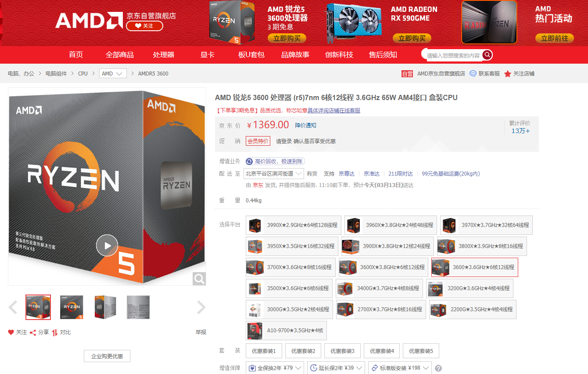
Task: Click 立即前往 under AMD 热门活动
Action: (x=555, y=38)
